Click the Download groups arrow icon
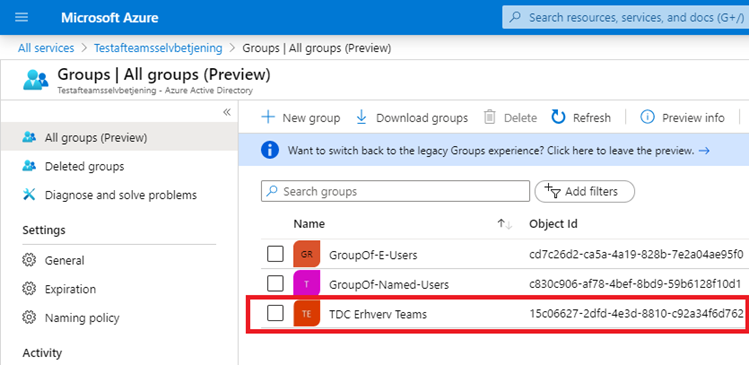The image size is (749, 365). (x=362, y=118)
